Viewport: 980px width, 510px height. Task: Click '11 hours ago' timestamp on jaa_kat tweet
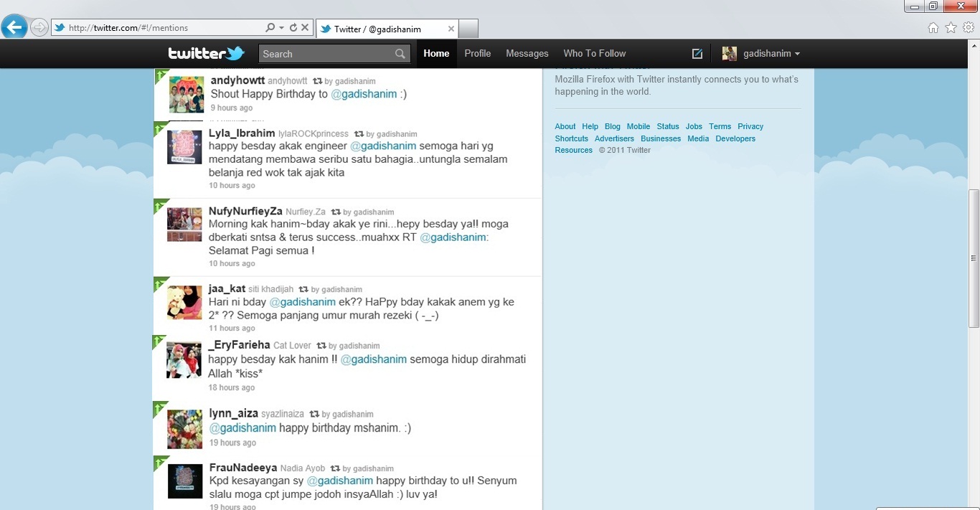pos(232,329)
